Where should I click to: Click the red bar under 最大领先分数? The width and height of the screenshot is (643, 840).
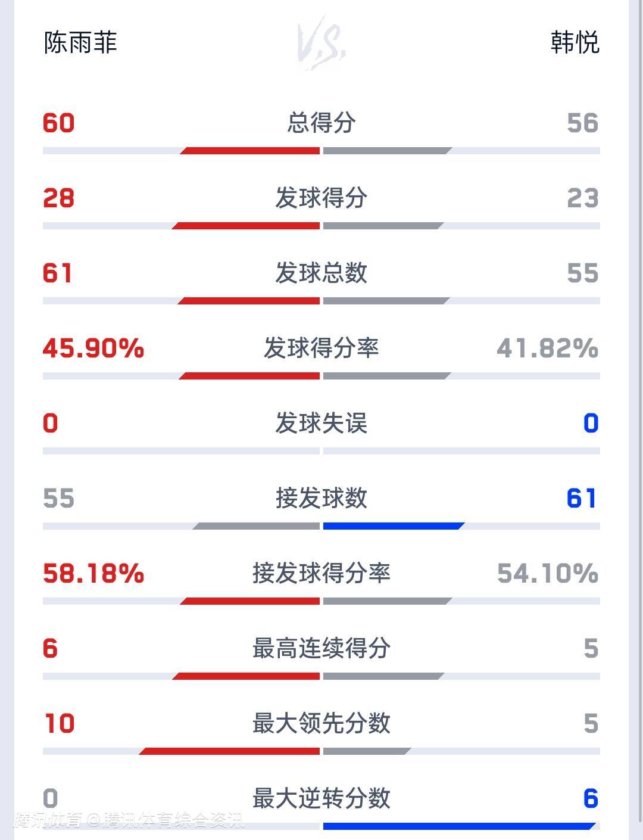(x=230, y=751)
